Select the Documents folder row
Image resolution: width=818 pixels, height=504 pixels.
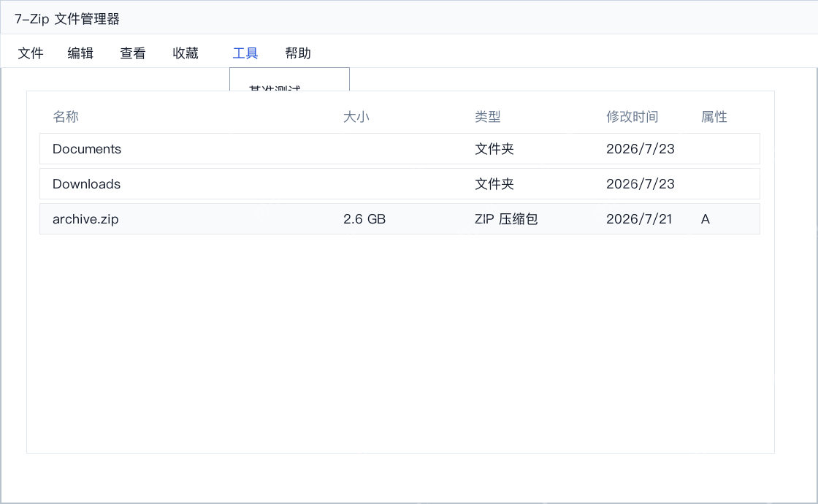pyautogui.click(x=400, y=149)
